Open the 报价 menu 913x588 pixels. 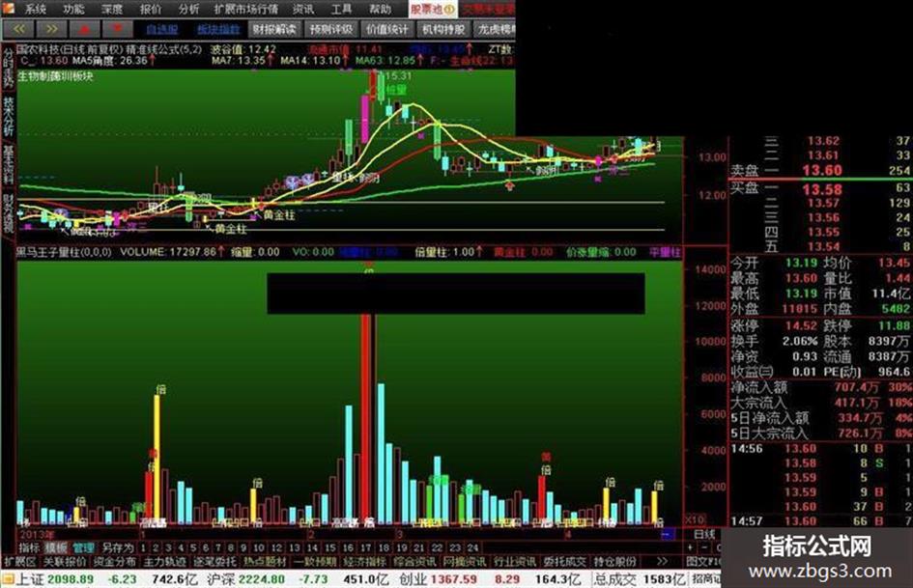150,9
